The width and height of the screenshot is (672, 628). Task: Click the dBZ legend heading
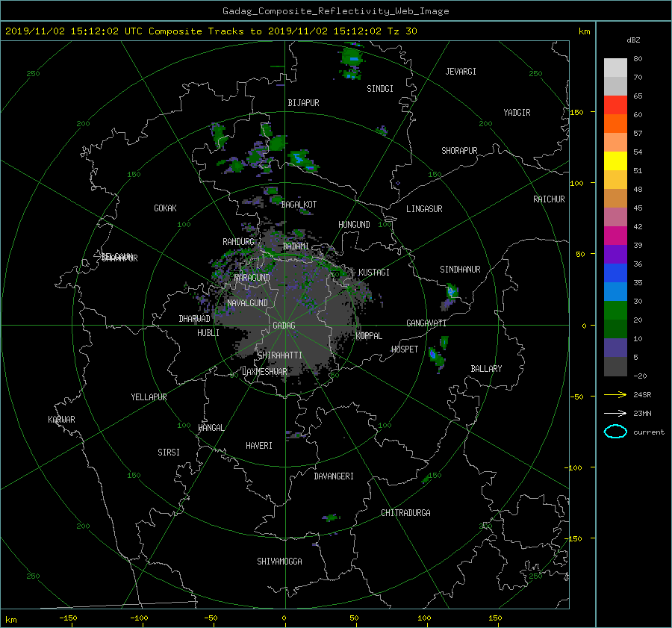[x=633, y=40]
